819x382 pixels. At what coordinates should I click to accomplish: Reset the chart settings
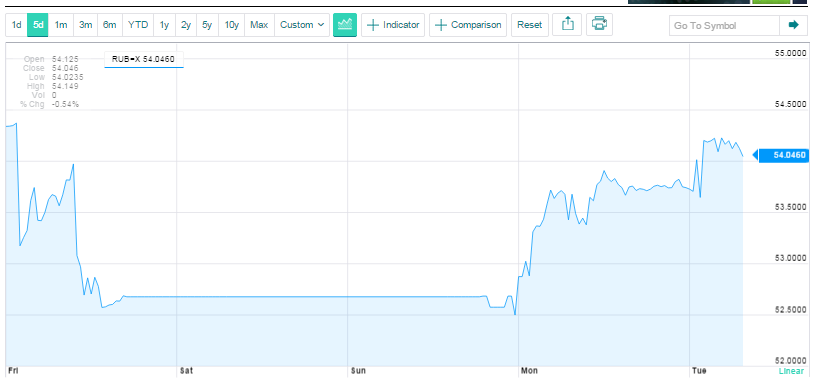point(530,25)
